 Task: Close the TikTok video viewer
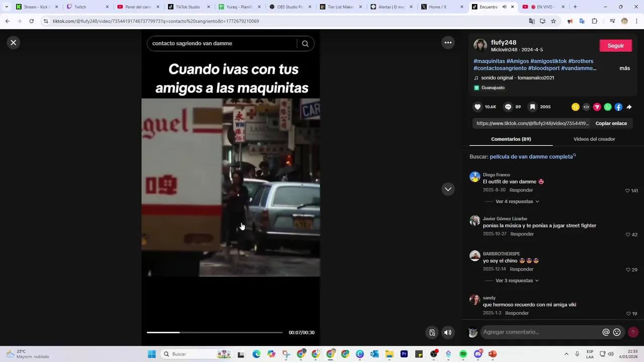pyautogui.click(x=14, y=43)
